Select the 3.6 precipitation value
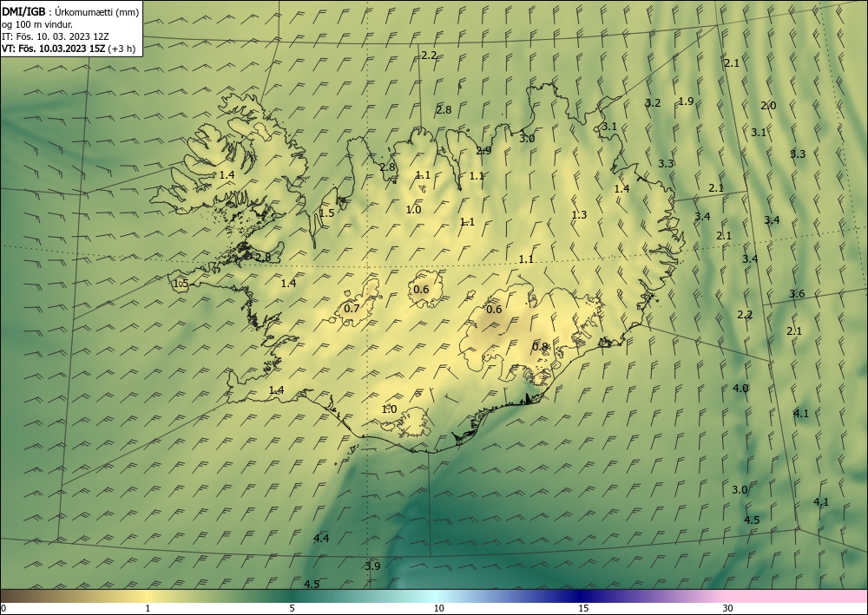The image size is (868, 615). coord(797,294)
